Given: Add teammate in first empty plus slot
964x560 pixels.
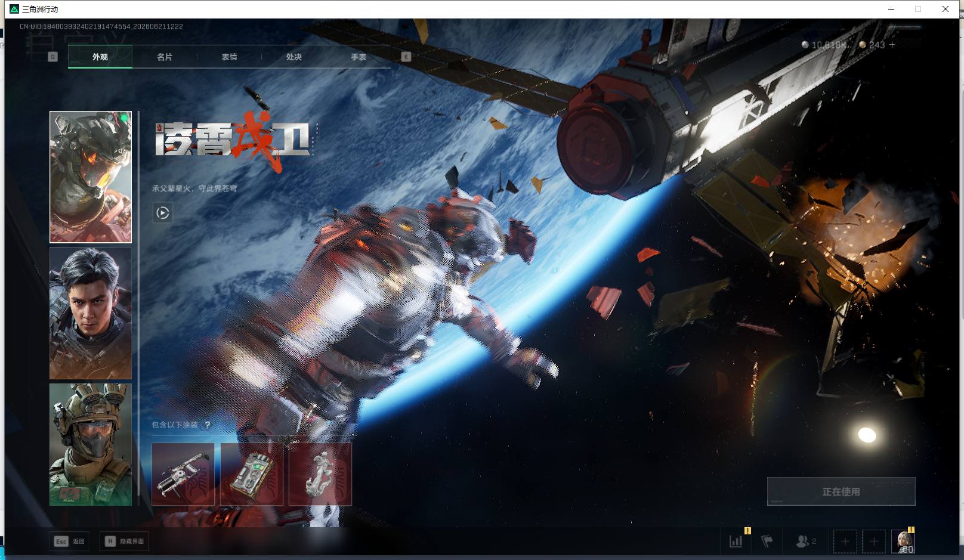Looking at the screenshot, I should [x=845, y=542].
